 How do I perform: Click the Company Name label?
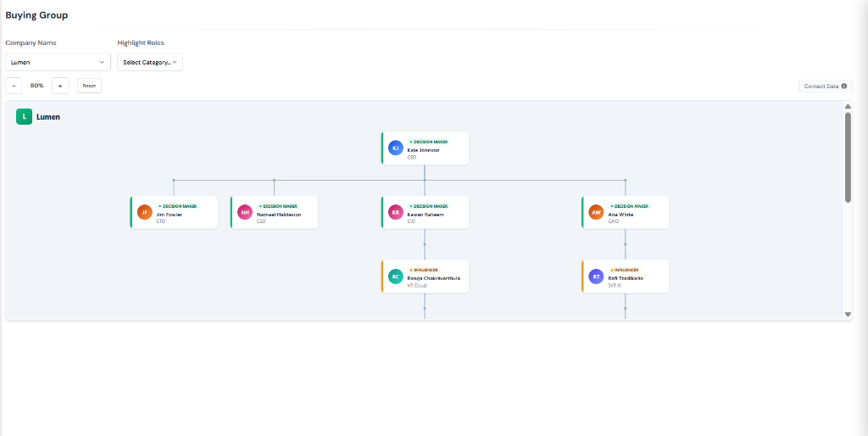[31, 42]
